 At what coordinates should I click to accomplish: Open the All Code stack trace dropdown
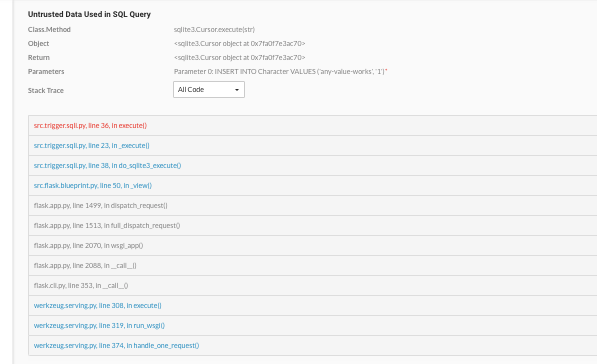209,89
